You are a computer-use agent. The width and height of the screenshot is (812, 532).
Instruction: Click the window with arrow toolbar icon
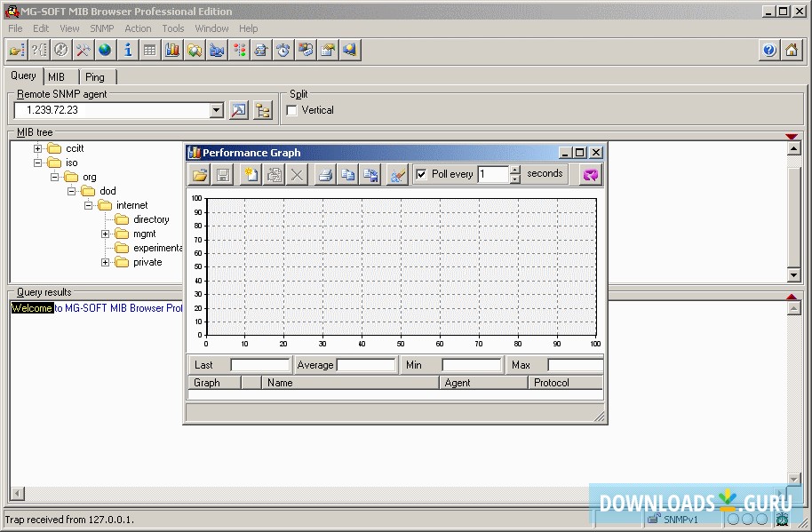click(328, 51)
